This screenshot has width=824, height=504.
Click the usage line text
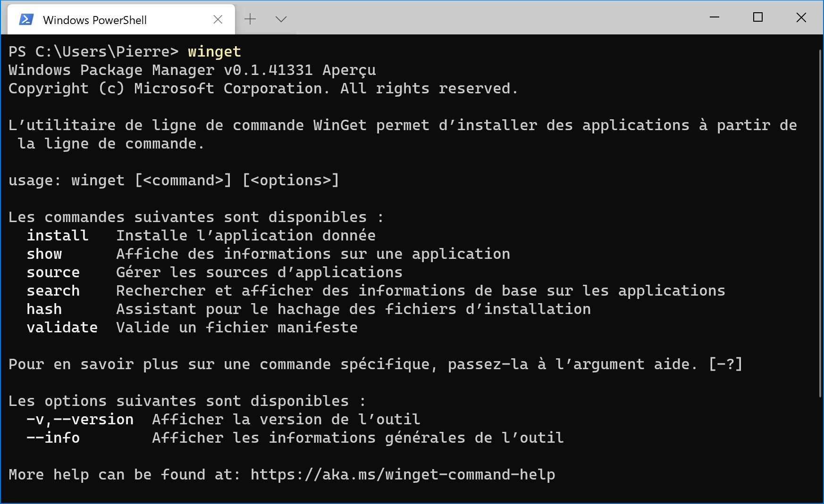[x=174, y=180]
